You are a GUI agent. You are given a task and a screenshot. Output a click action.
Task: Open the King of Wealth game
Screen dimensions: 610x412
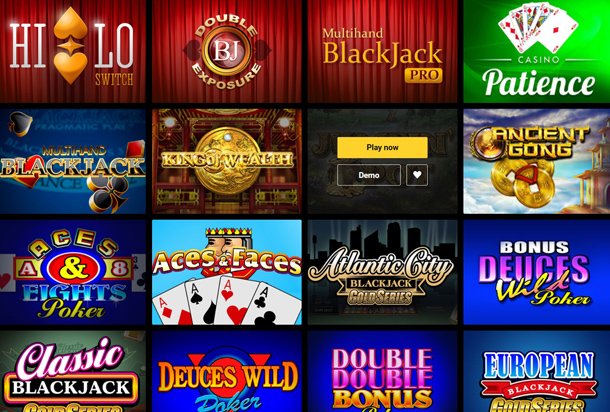(227, 161)
